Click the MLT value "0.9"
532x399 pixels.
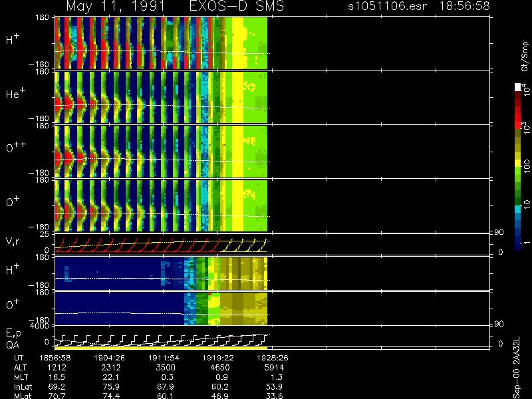coord(221,377)
